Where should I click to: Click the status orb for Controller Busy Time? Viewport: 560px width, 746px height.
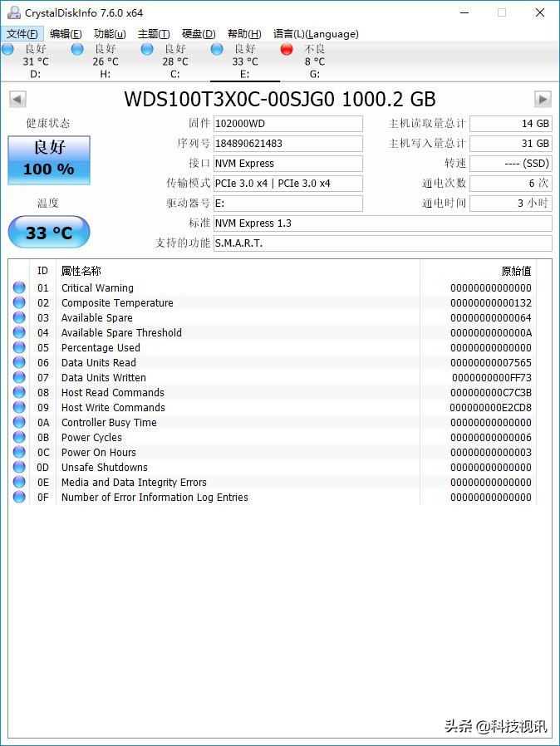pos(19,422)
